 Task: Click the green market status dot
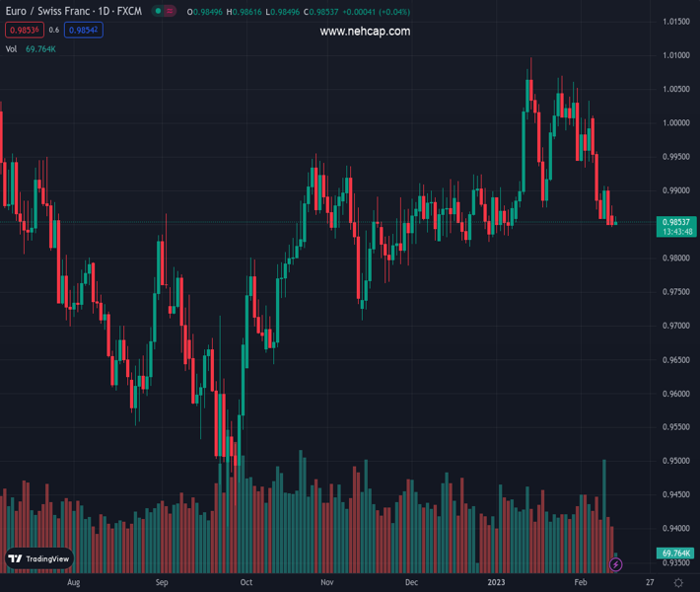coord(158,12)
